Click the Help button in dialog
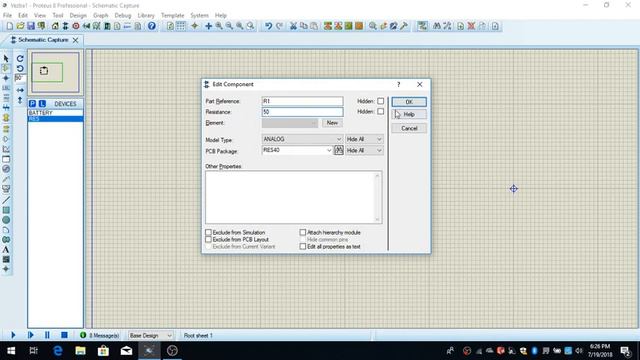 (x=409, y=114)
